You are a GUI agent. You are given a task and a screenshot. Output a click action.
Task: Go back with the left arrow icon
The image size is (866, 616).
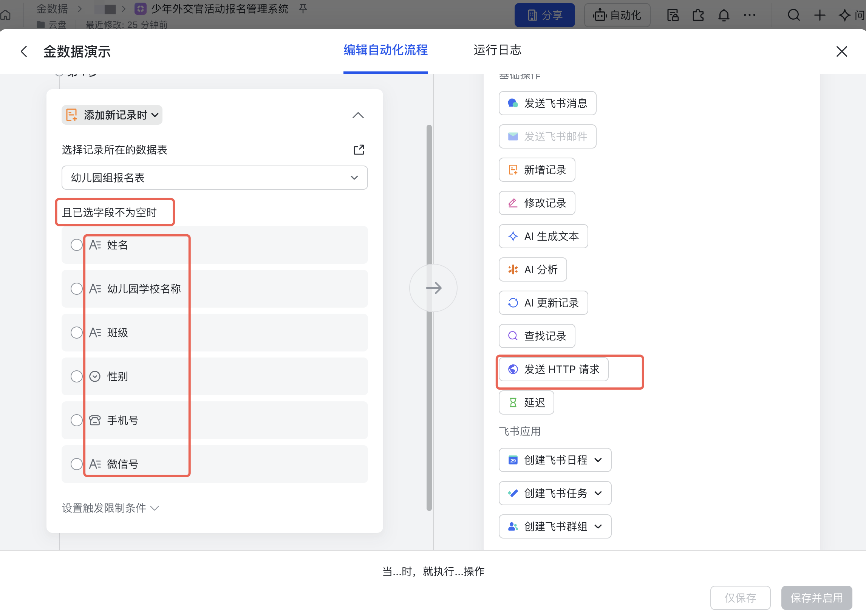click(24, 51)
